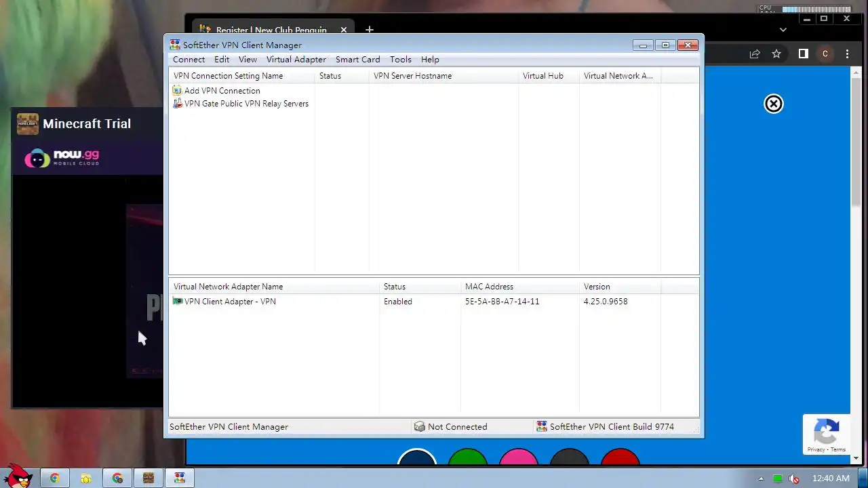Open the Virtual Adapter menu
The image size is (868, 488).
pyautogui.click(x=296, y=60)
